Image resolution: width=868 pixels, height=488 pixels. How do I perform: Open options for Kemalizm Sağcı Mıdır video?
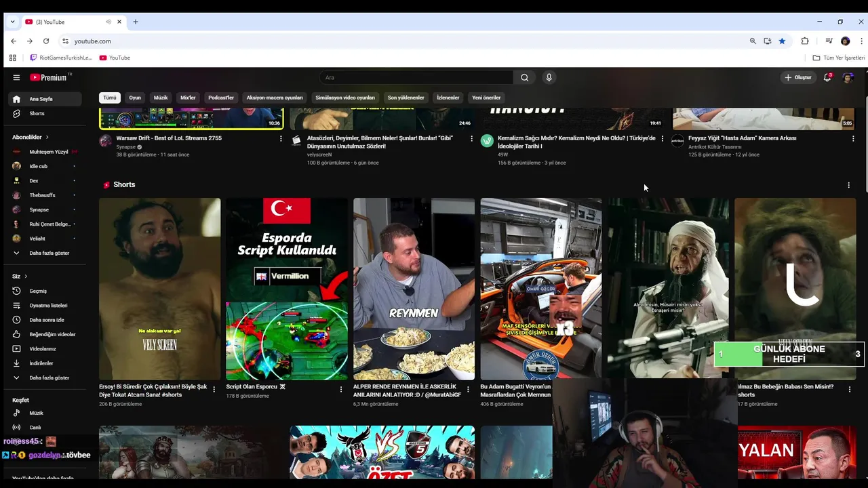[x=663, y=139]
